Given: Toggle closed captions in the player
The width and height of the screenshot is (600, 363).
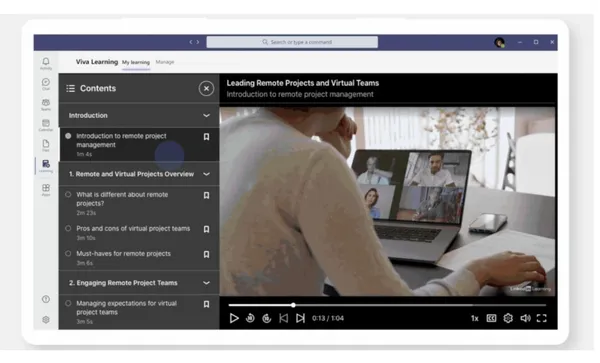Looking at the screenshot, I should coord(491,318).
